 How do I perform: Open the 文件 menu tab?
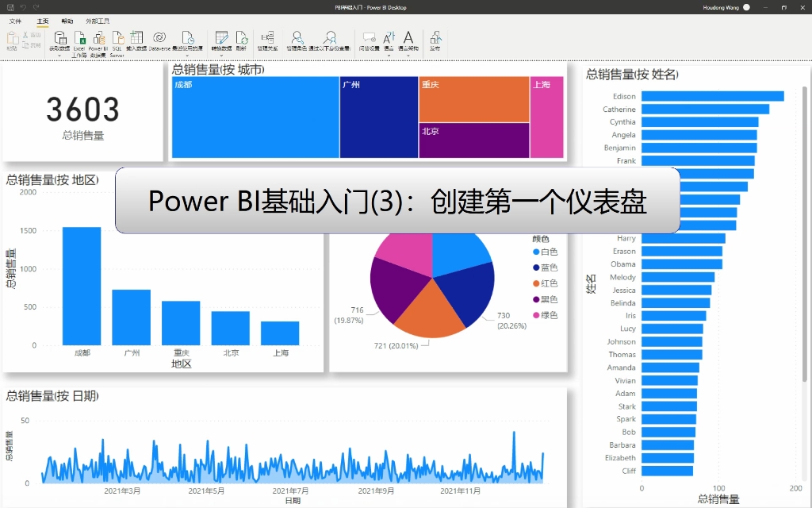click(x=15, y=21)
